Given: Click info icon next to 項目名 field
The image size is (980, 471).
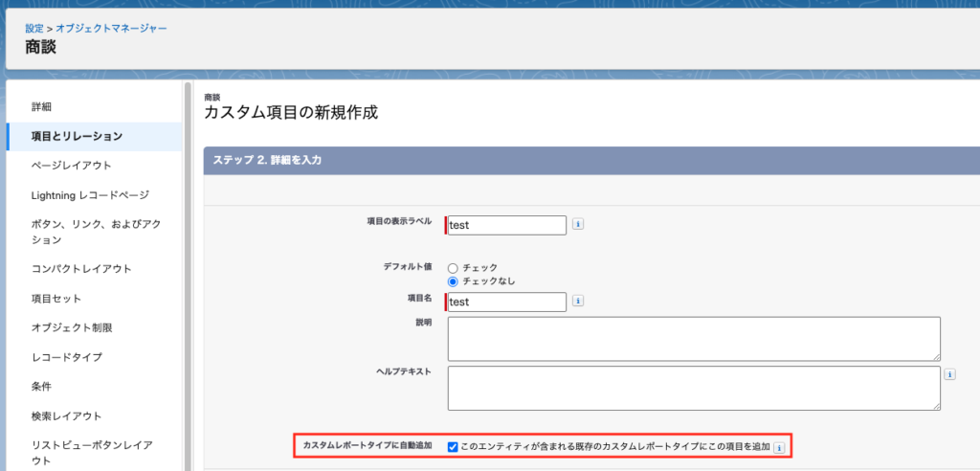Looking at the screenshot, I should 578,302.
